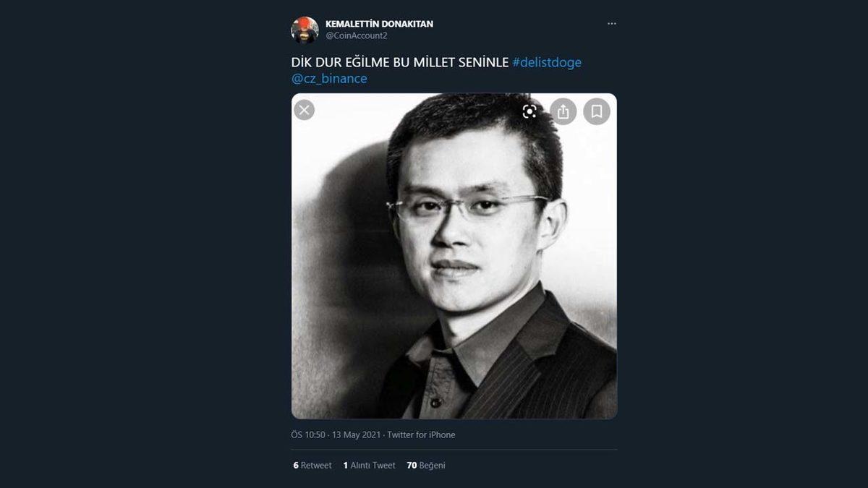Click the 13 May 2021 date

pyautogui.click(x=357, y=435)
